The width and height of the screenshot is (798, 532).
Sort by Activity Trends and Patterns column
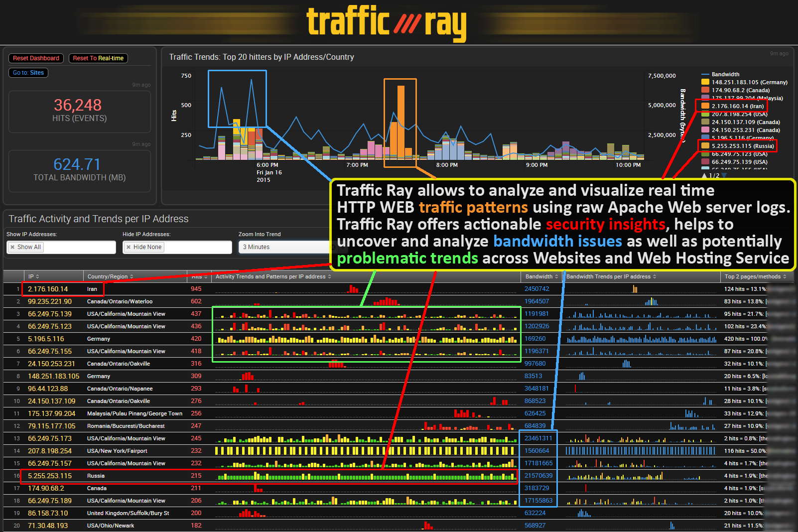click(273, 276)
